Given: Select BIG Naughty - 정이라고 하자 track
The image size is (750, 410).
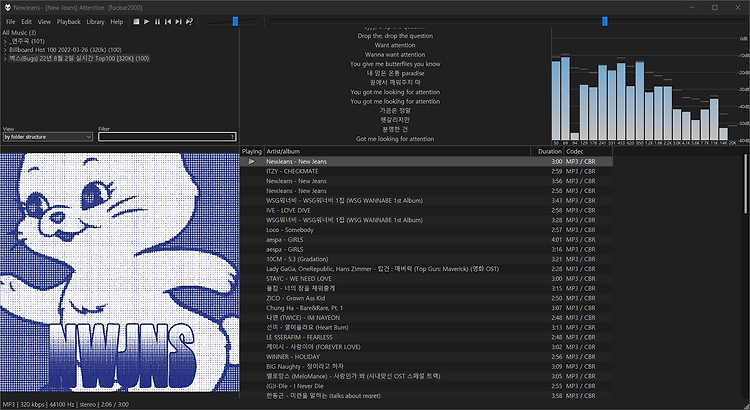Looking at the screenshot, I should coord(426,366).
